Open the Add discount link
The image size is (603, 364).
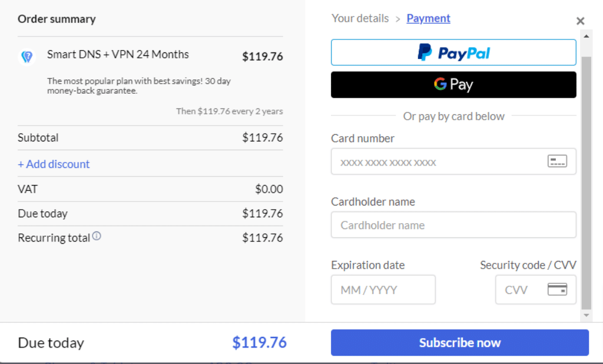coord(54,164)
